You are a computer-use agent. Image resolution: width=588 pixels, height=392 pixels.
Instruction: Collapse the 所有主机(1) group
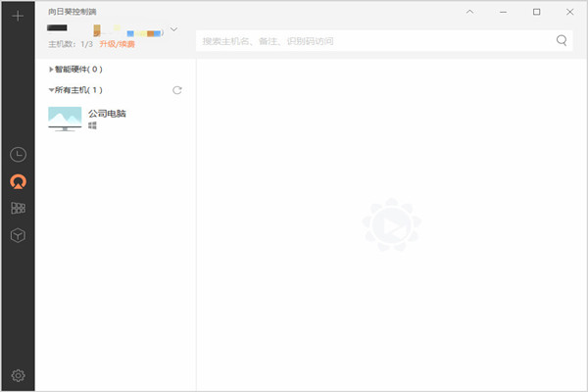click(x=51, y=90)
